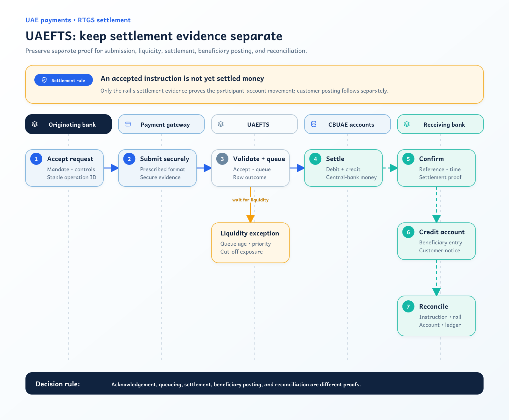
Task: Click 'Accept • queue' text in step 3
Action: (252, 169)
